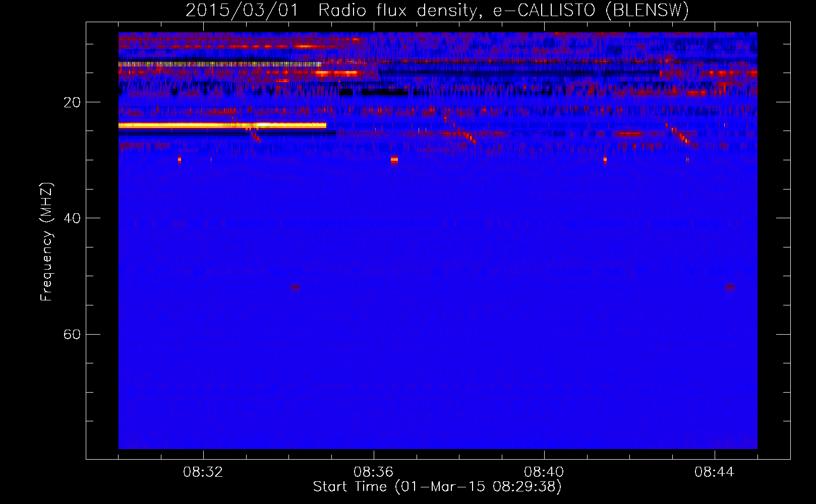Screen dimensions: 816x504
Task: Click the 08:32 time tick label
Action: [x=203, y=472]
